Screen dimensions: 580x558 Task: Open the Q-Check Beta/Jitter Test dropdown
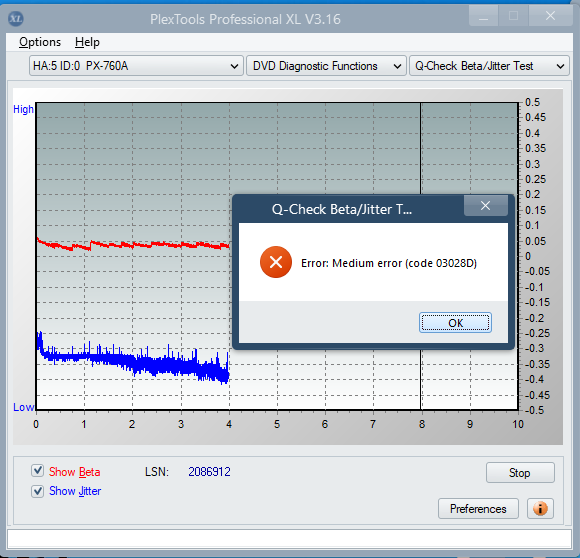(489, 66)
